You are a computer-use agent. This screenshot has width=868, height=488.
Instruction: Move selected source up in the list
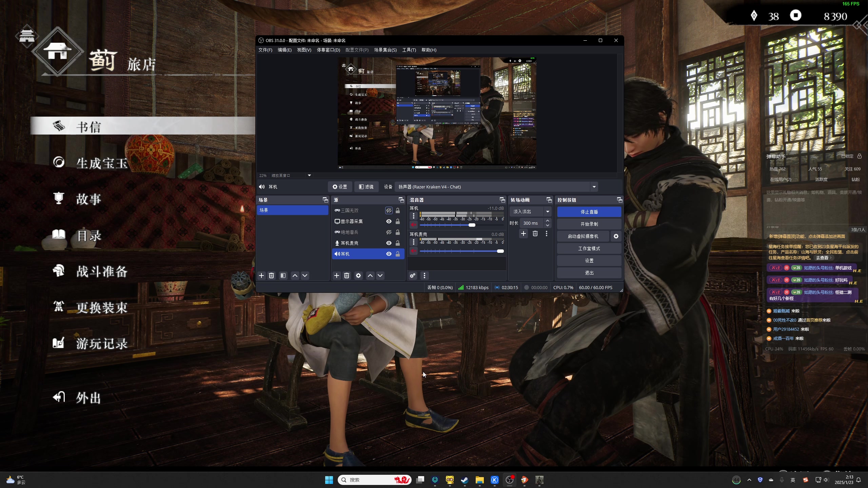pyautogui.click(x=370, y=276)
